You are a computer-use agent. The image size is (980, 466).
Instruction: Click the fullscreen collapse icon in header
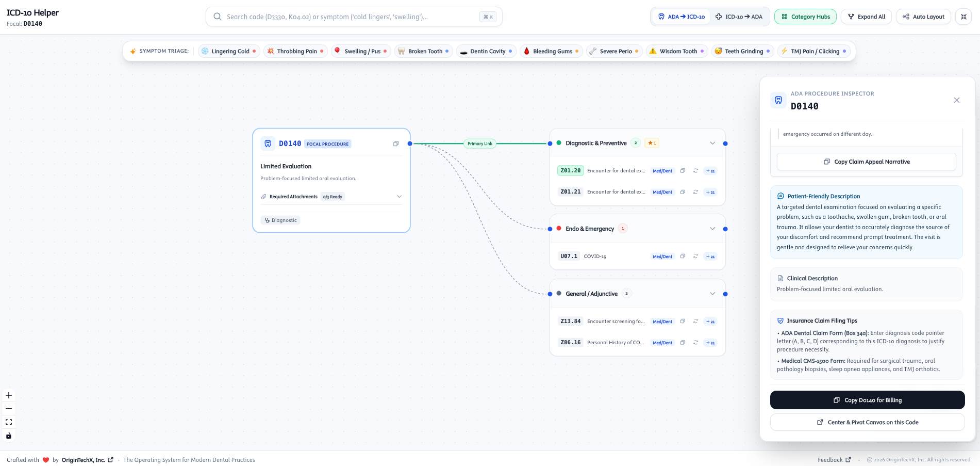964,17
